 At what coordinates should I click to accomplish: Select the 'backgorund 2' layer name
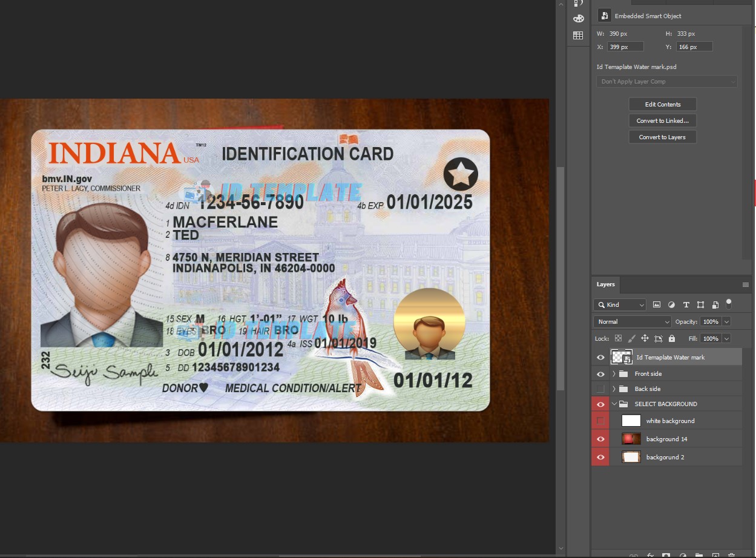pos(665,457)
